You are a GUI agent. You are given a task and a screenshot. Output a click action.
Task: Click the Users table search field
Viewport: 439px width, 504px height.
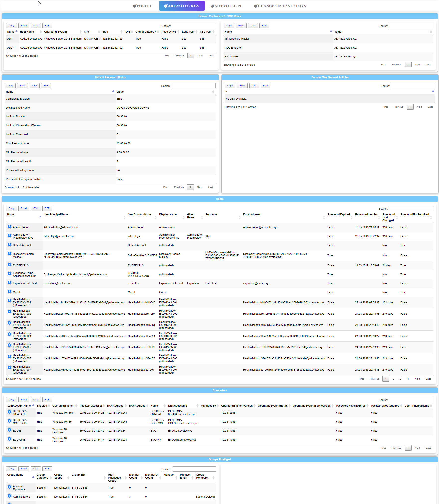[x=411, y=209]
